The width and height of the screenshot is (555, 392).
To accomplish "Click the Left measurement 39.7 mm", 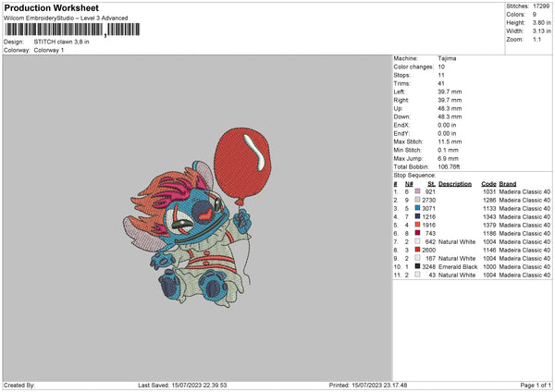I will pos(450,92).
